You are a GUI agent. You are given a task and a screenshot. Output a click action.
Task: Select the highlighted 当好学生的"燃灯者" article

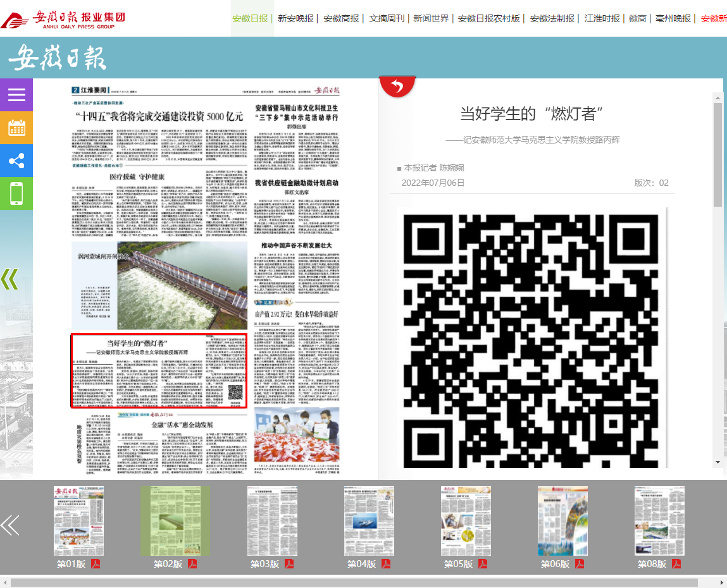click(159, 371)
